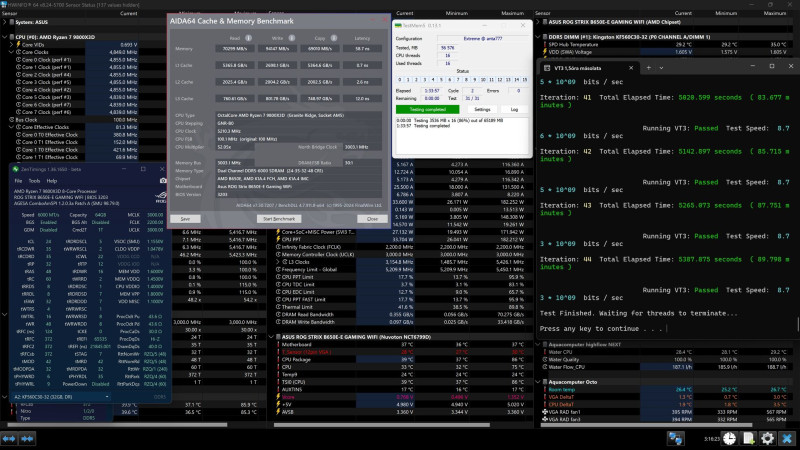
Task: Click HWiNFO expand columns arrows icon
Action: [x=9, y=438]
